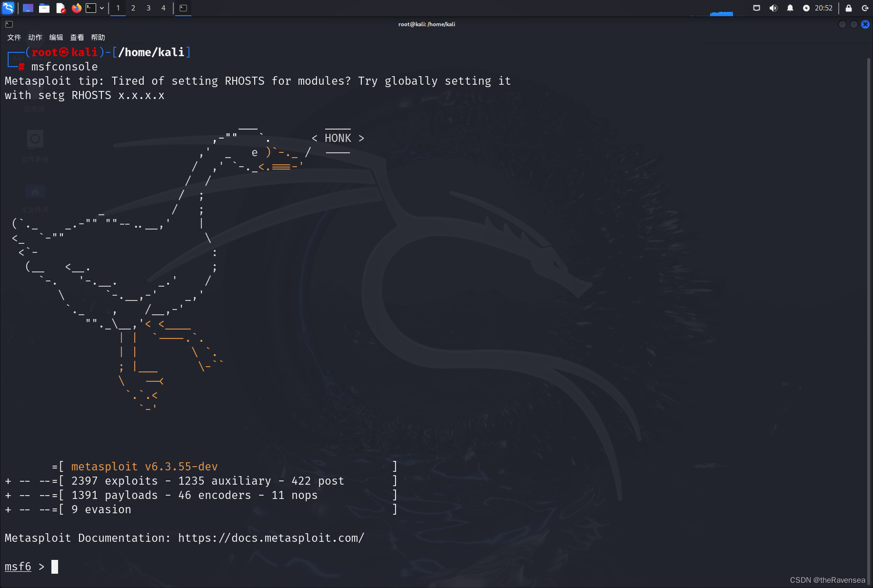The image size is (873, 588).
Task: Click the show desktop icon in panel
Action: [28, 8]
